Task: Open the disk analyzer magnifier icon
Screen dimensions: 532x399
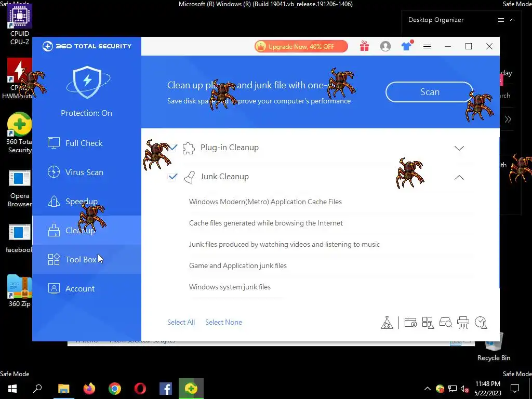Action: click(x=445, y=322)
